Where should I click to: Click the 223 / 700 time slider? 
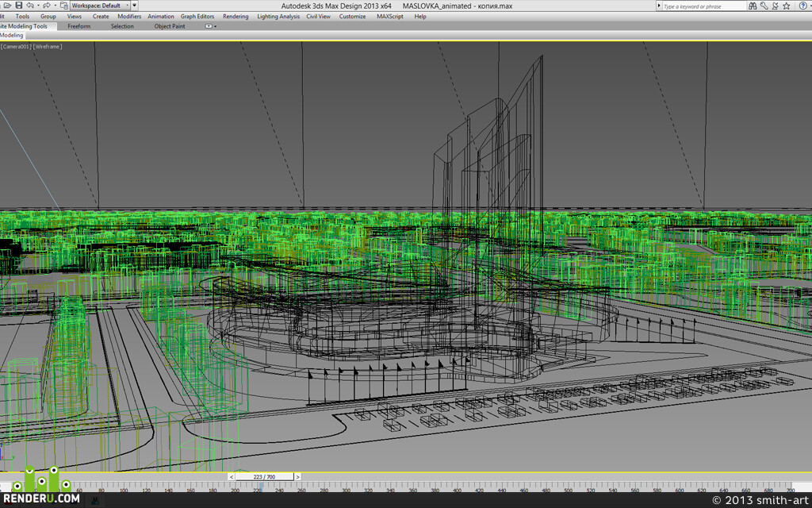tap(264, 476)
